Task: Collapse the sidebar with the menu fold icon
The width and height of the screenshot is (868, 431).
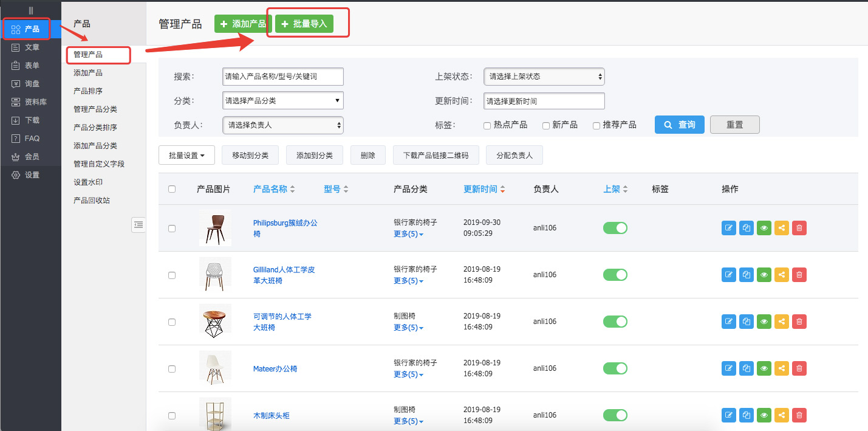Action: (138, 225)
